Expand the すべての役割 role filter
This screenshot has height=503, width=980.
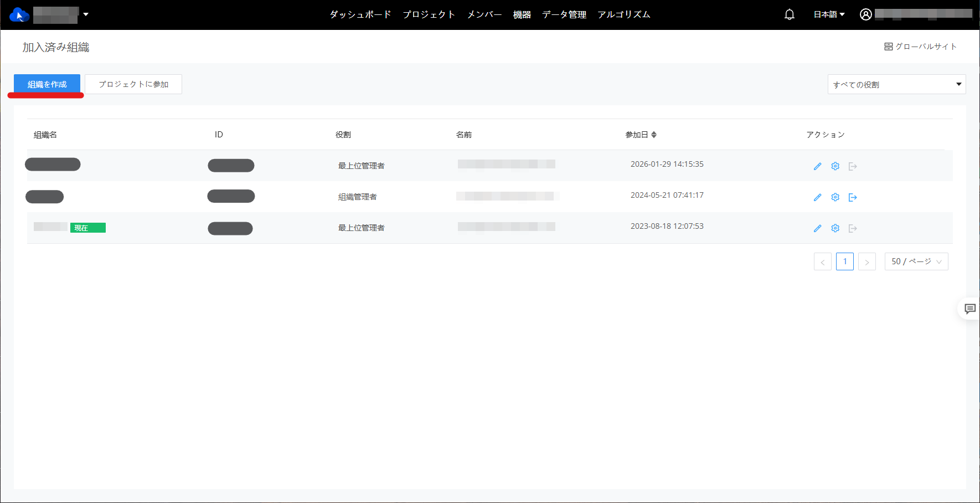click(x=896, y=84)
